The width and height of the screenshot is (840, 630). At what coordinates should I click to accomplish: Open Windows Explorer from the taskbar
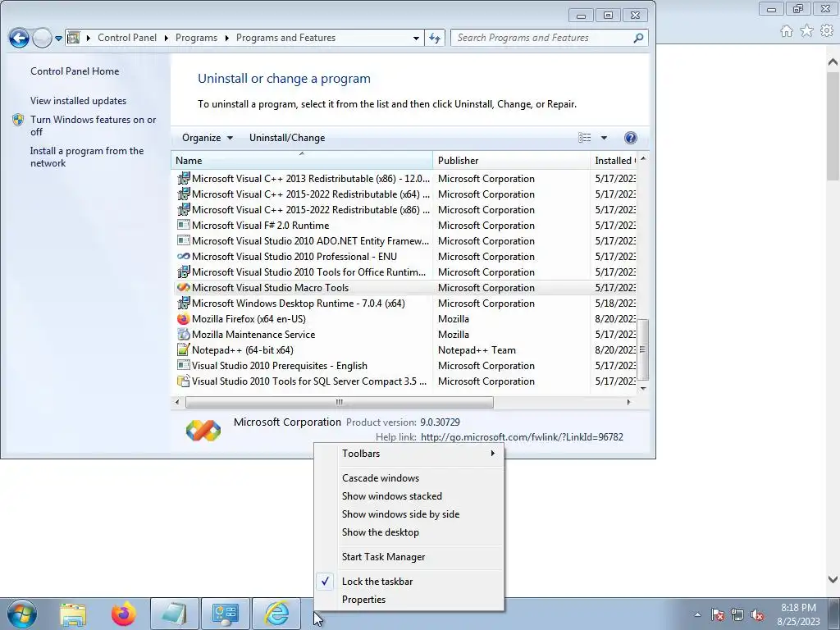(x=73, y=614)
